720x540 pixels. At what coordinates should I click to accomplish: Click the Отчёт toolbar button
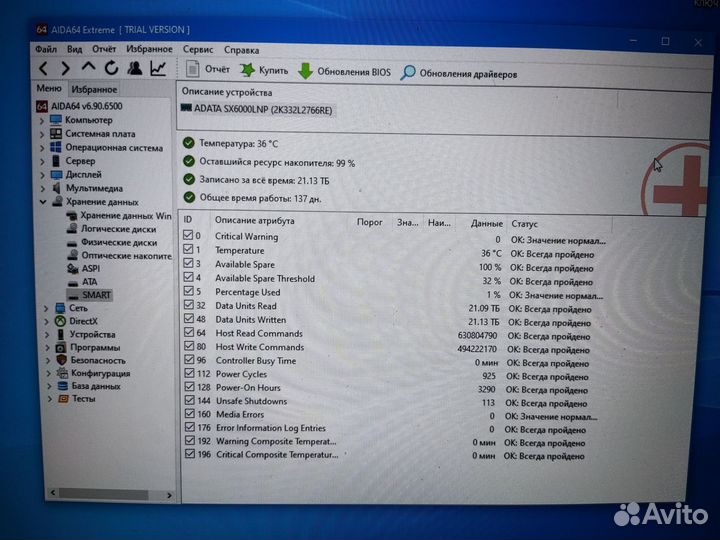coord(208,70)
